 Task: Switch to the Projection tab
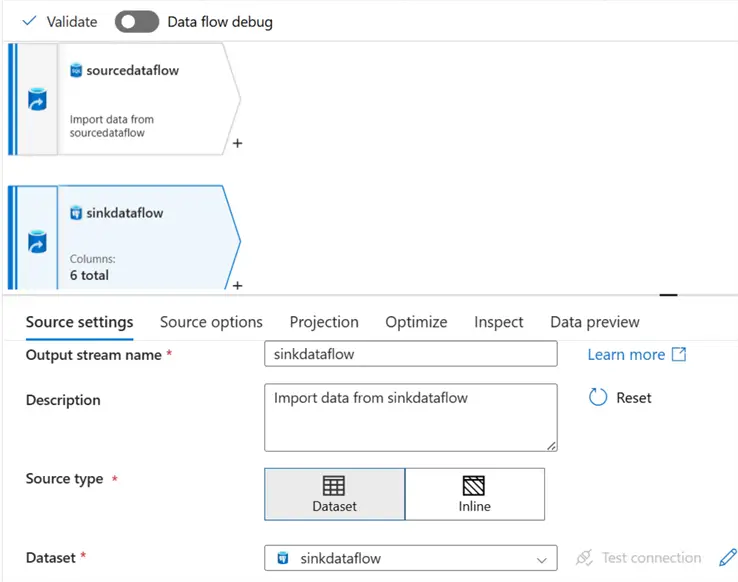tap(324, 322)
